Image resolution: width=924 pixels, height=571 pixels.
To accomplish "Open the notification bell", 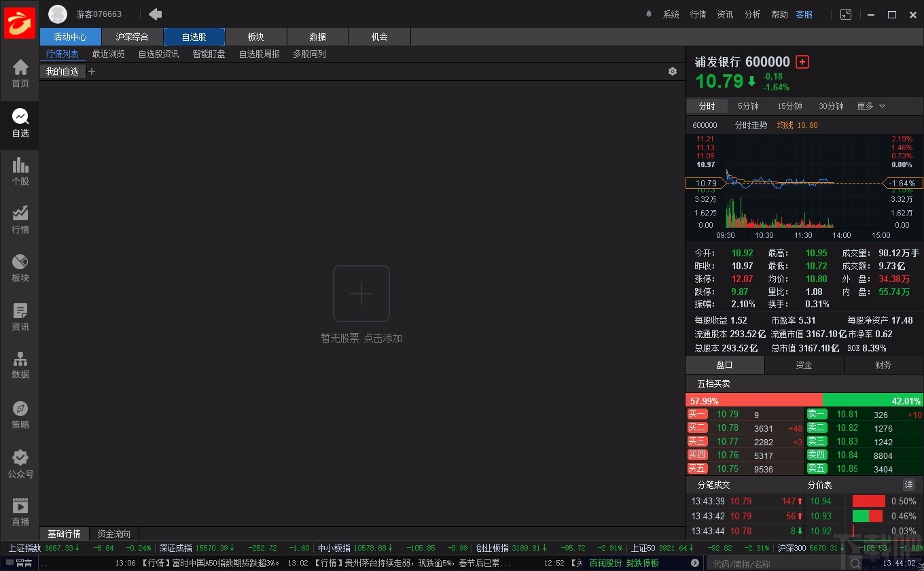I will (648, 14).
